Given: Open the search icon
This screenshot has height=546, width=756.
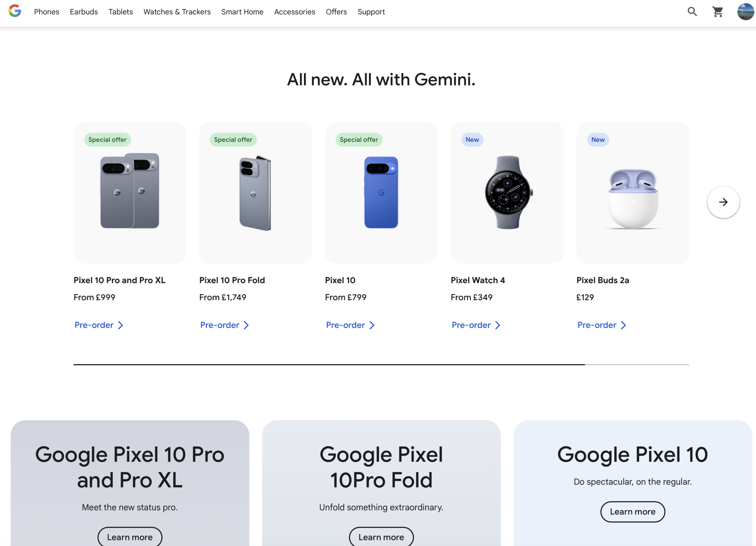Looking at the screenshot, I should coord(692,12).
